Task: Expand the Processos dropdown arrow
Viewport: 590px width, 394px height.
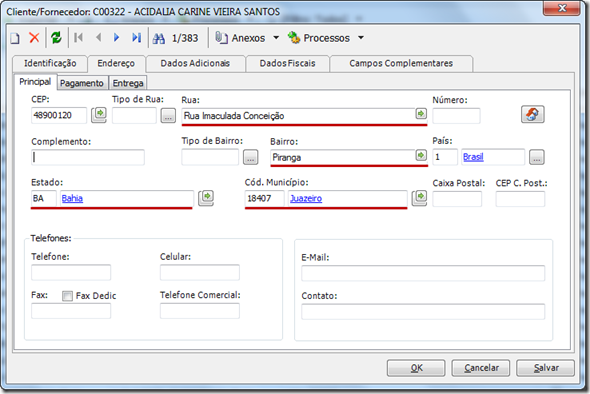Action: [361, 38]
